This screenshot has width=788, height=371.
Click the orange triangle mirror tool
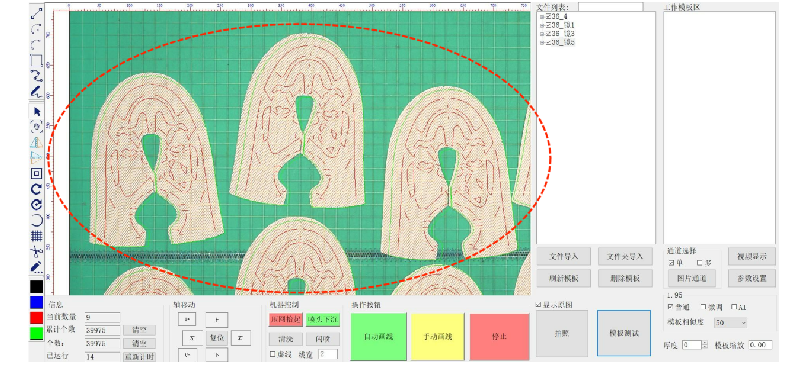[x=36, y=142]
